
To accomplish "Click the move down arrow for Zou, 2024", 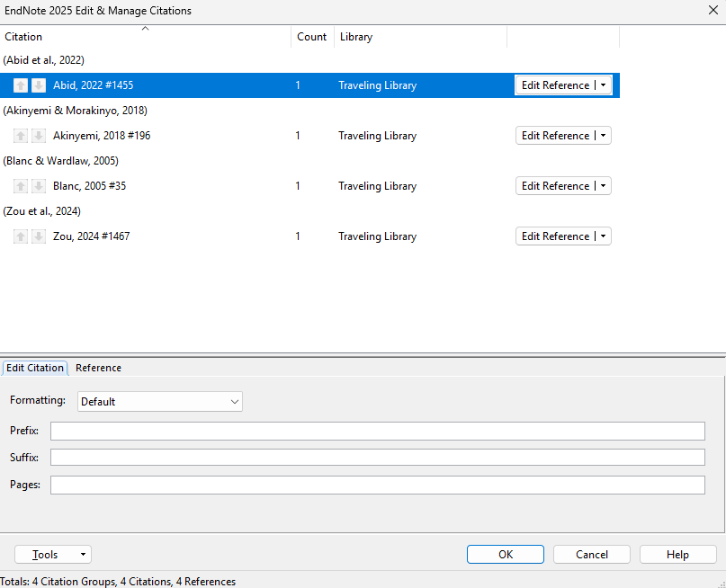I will click(x=39, y=236).
